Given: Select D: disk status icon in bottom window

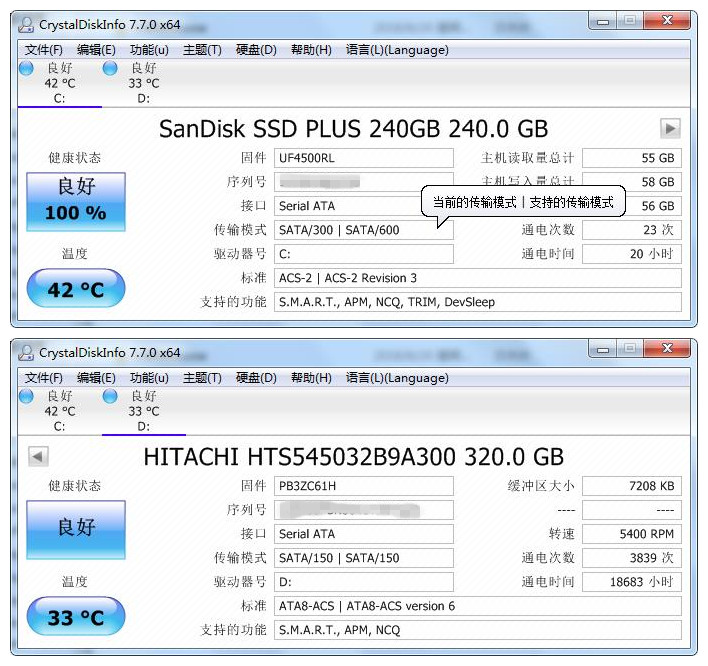Looking at the screenshot, I should click(110, 396).
